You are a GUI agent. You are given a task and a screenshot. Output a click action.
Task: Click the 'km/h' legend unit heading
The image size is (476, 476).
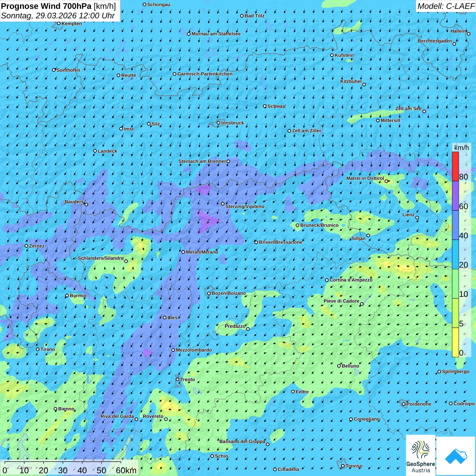pos(461,148)
